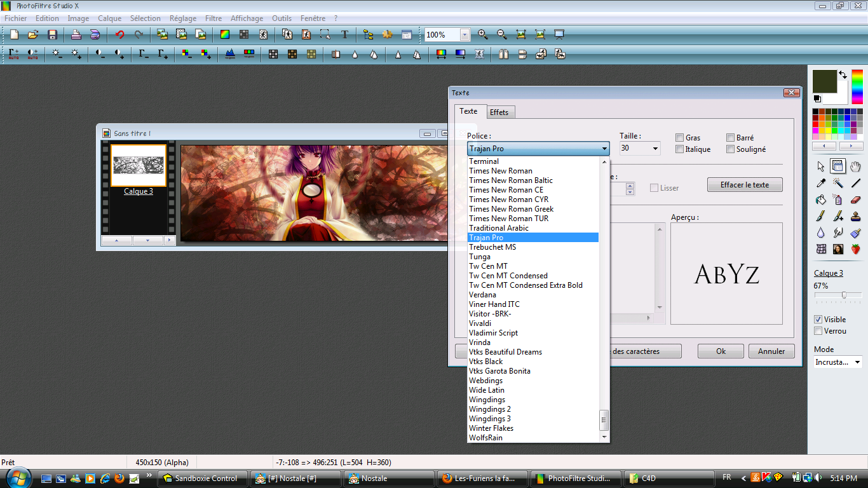Click the Zoom out magnifier icon
Screen dimensions: 868x488
pyautogui.click(x=502, y=34)
